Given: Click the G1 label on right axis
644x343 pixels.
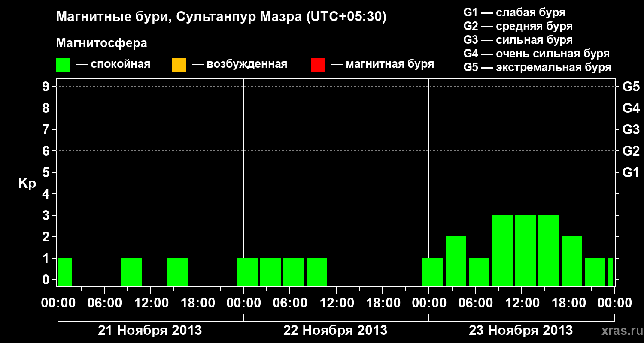Looking at the screenshot, I should [631, 172].
